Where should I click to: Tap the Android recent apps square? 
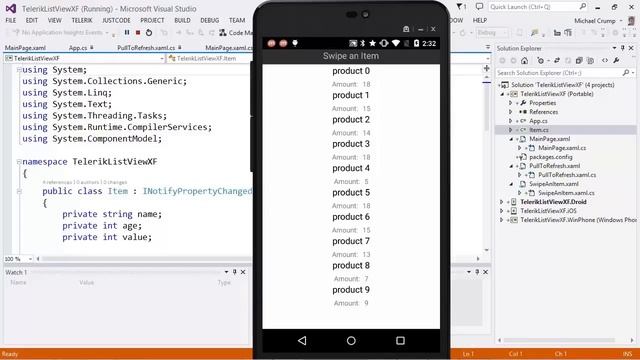400,340
